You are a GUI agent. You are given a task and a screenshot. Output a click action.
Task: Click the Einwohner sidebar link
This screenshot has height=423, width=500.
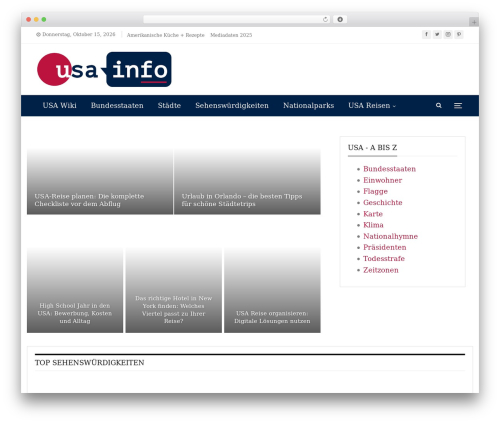382,180
